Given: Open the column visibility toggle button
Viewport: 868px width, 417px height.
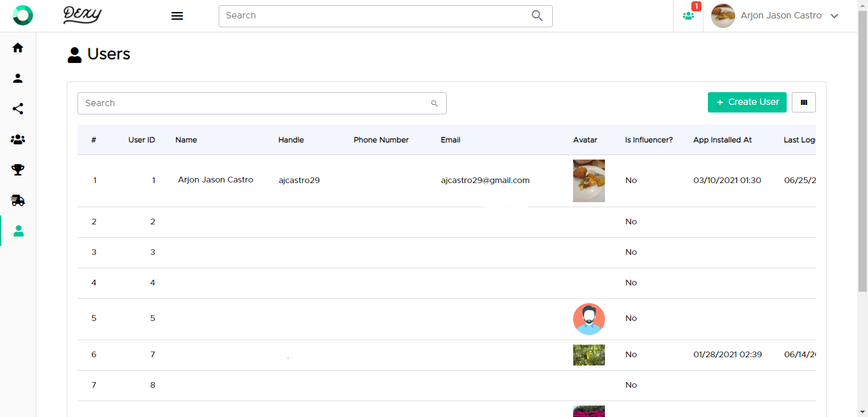Looking at the screenshot, I should pos(804,102).
